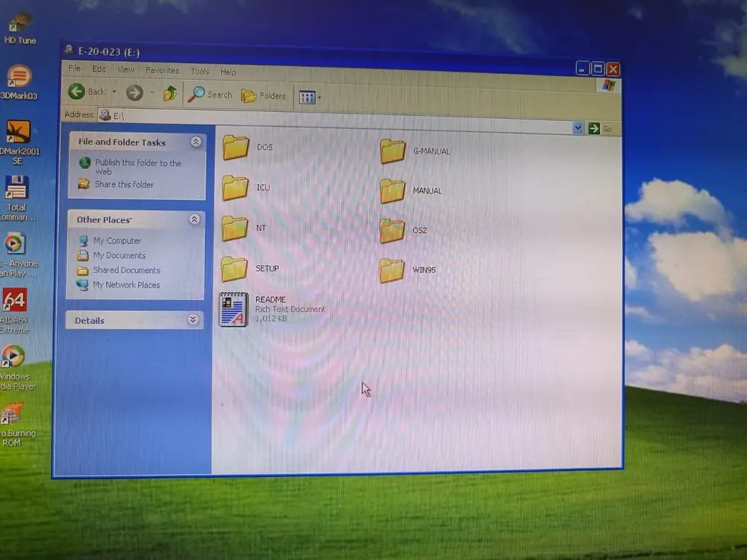This screenshot has height=560, width=747.
Task: Expand the Details panel
Action: click(192, 319)
